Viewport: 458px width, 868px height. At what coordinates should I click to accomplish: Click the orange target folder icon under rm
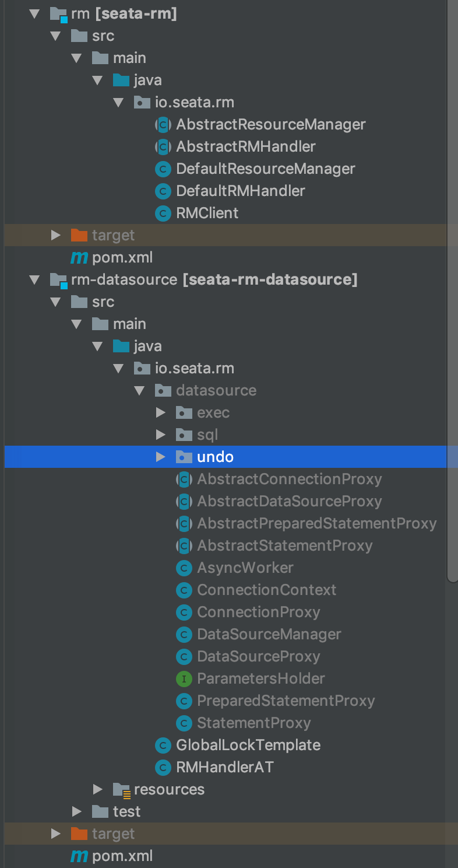[x=79, y=236]
